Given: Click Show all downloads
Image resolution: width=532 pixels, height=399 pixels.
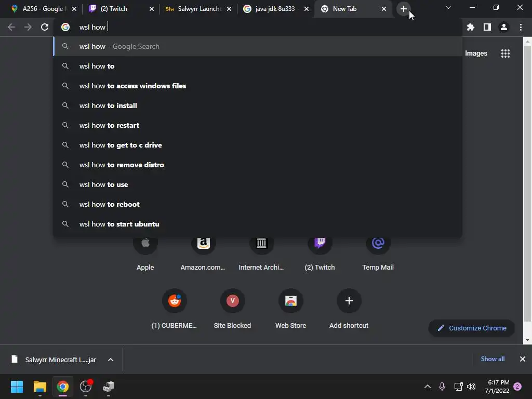Looking at the screenshot, I should [493, 359].
